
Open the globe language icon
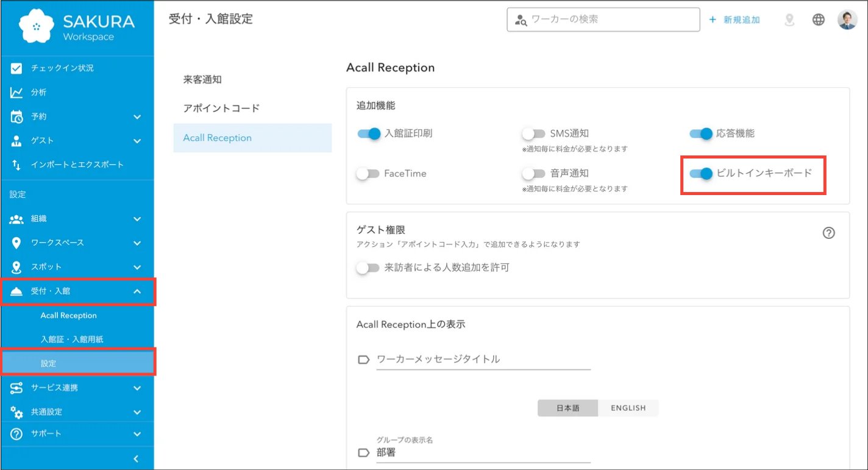point(818,20)
